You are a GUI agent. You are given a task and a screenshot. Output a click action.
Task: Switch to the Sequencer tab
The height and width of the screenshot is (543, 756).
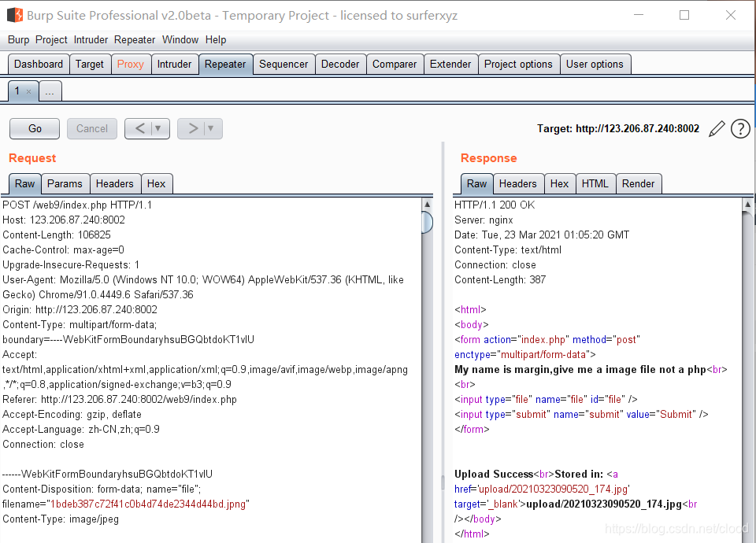pyautogui.click(x=283, y=64)
